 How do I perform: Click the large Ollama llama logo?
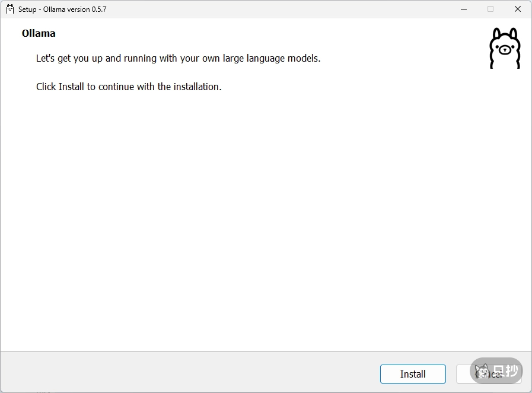(504, 49)
